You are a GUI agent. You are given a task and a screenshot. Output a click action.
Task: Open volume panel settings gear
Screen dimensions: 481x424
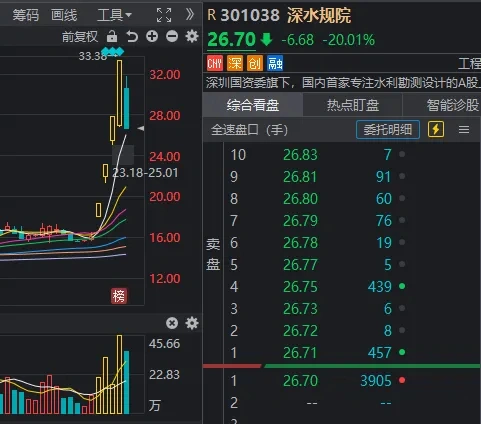[192, 323]
